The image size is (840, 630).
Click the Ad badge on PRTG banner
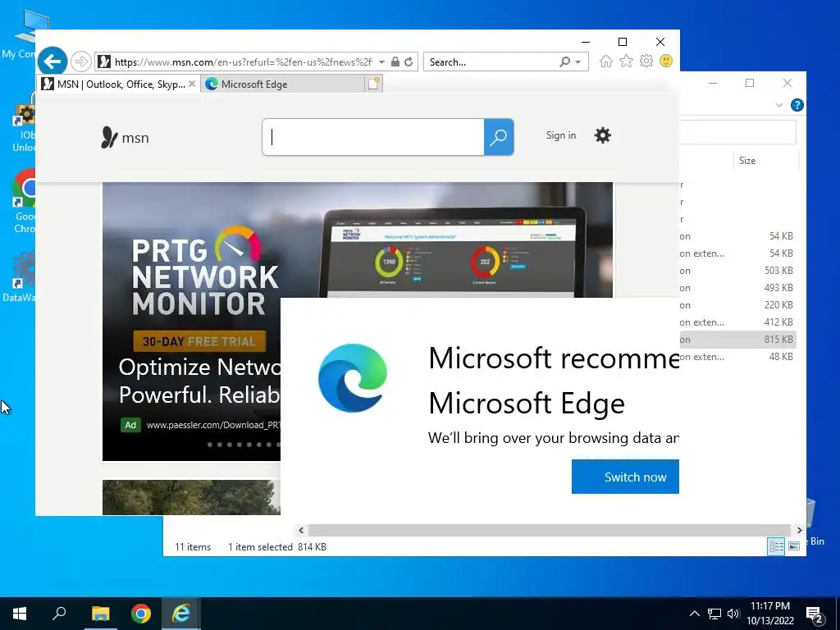[x=130, y=425]
